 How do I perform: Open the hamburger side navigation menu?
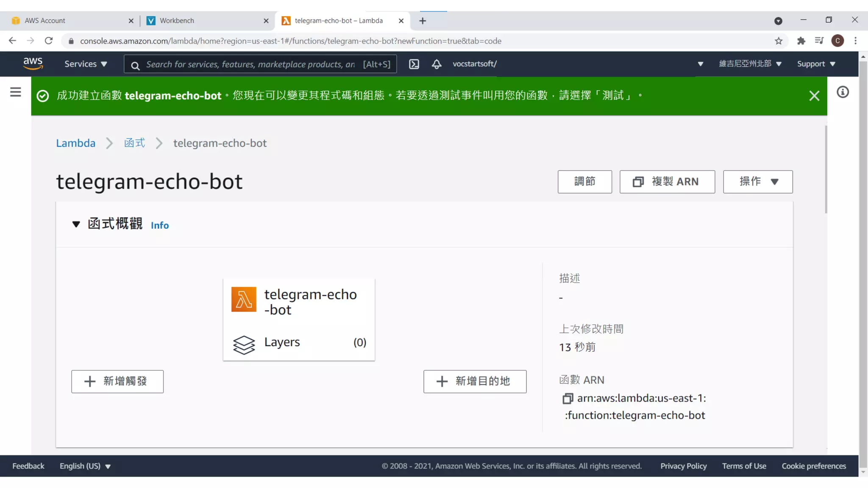[16, 92]
